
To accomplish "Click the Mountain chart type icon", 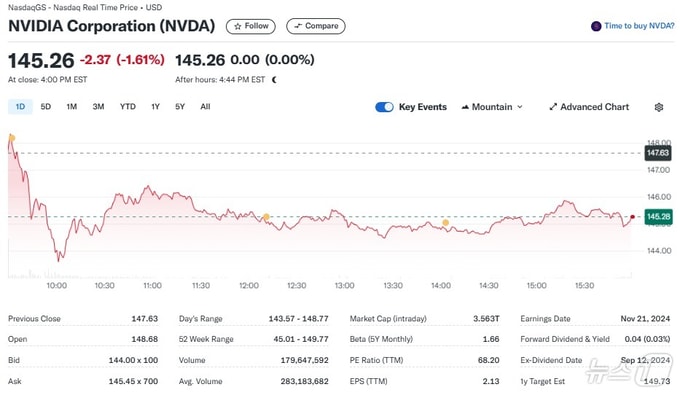I will [465, 107].
